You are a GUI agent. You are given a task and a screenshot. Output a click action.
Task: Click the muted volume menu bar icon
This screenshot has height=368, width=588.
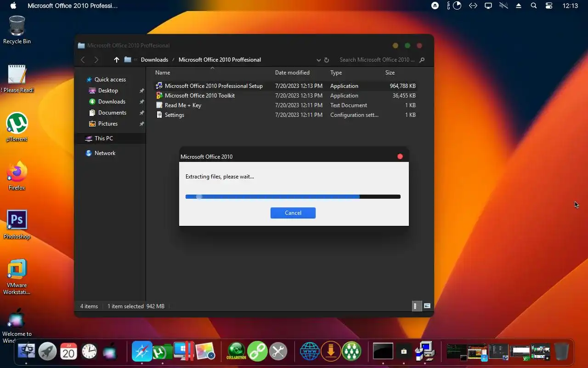tap(503, 6)
